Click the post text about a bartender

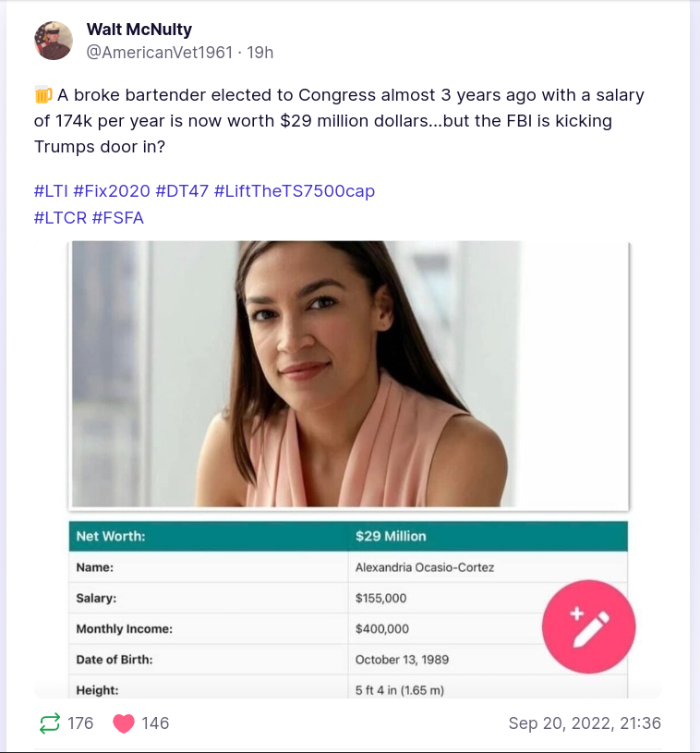pos(338,120)
